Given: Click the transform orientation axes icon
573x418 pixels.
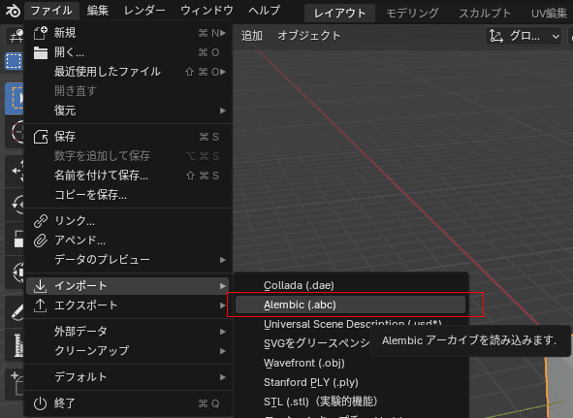Looking at the screenshot, I should click(x=496, y=36).
